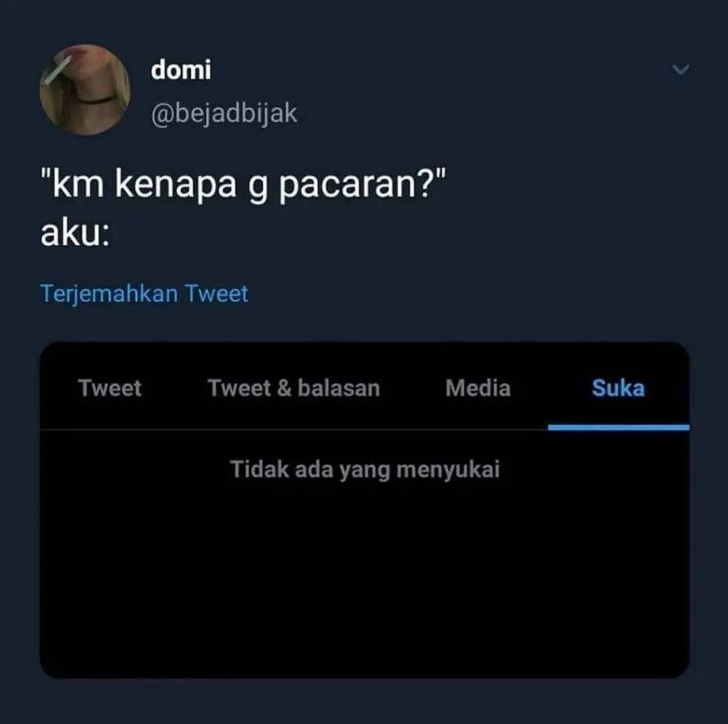The height and width of the screenshot is (724, 728).
Task: Click the blue underline beneath Suka
Action: [x=618, y=427]
